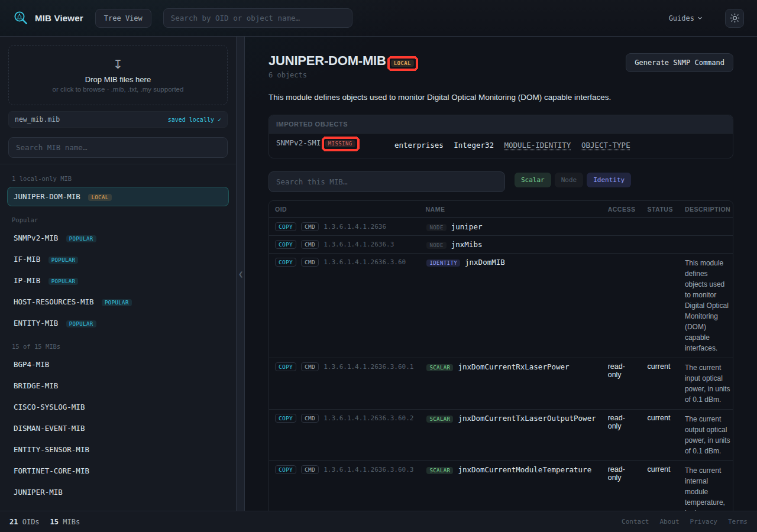This screenshot has width=757, height=532.
Task: Click the Terms footer link
Action: pyautogui.click(x=737, y=521)
